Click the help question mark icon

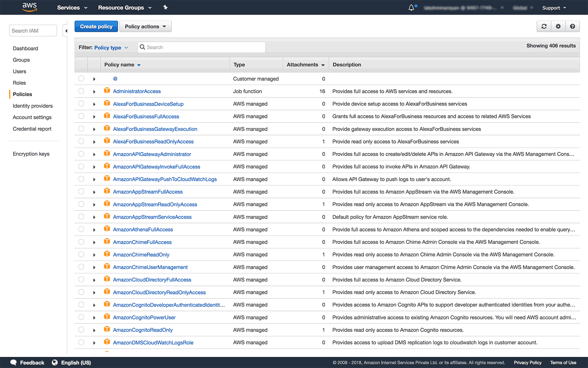(x=572, y=26)
